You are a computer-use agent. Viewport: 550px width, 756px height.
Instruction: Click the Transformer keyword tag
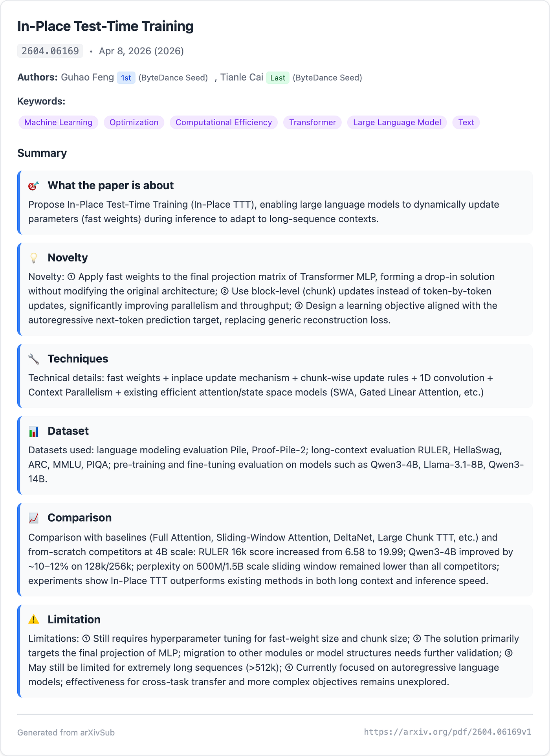pos(313,122)
